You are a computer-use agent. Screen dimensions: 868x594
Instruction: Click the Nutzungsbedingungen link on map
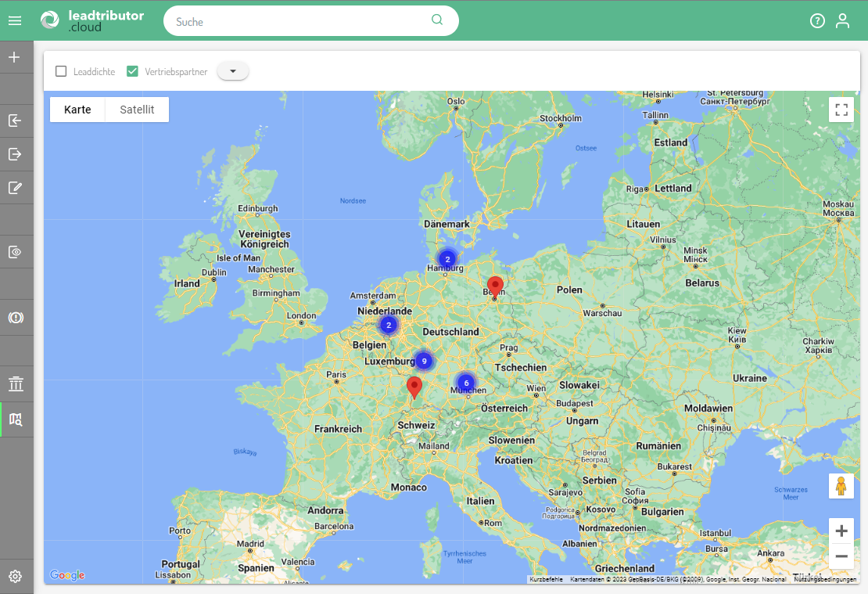point(826,579)
